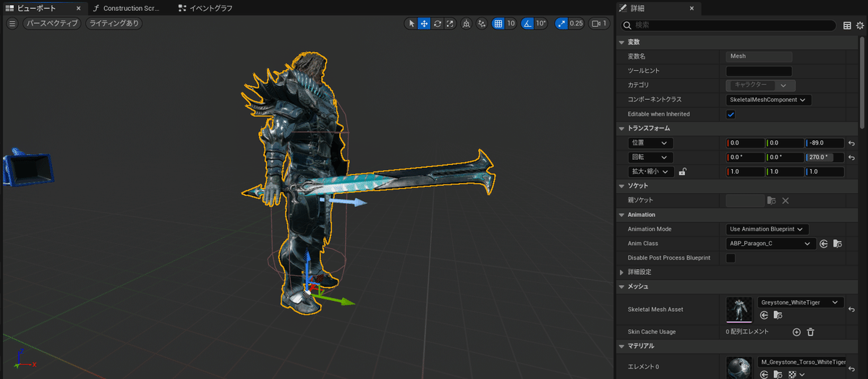Open details panel settings gear
The width and height of the screenshot is (868, 379).
click(x=860, y=25)
